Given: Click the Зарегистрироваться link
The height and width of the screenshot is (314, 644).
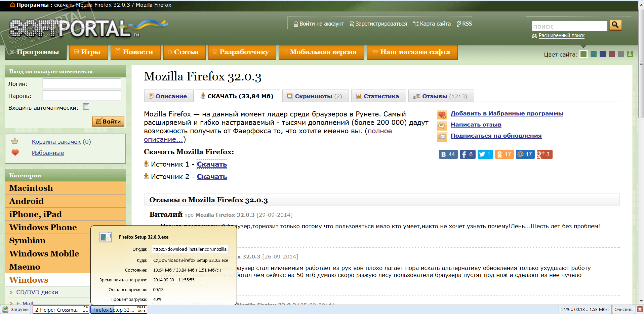Looking at the screenshot, I should pos(381,24).
